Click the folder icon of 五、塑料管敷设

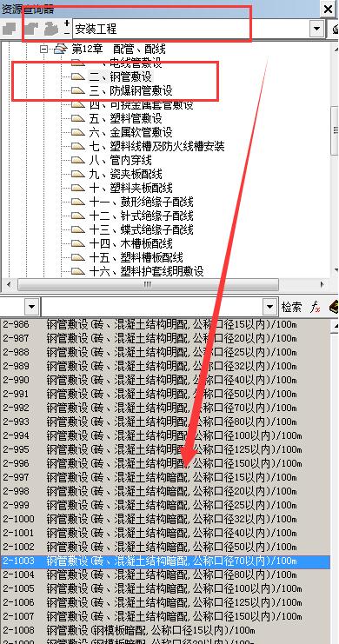point(77,119)
